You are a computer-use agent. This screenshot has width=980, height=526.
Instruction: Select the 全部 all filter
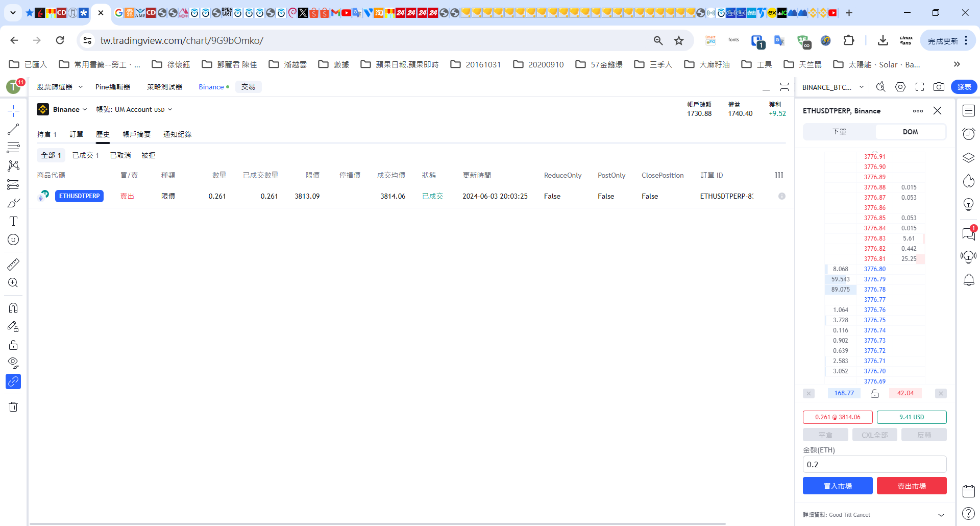[51, 155]
